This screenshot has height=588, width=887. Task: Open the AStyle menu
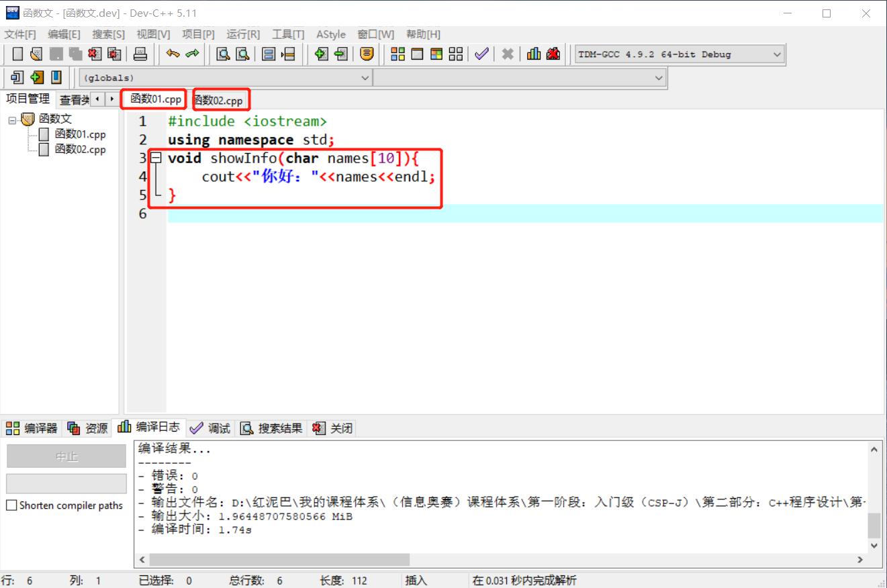tap(331, 34)
